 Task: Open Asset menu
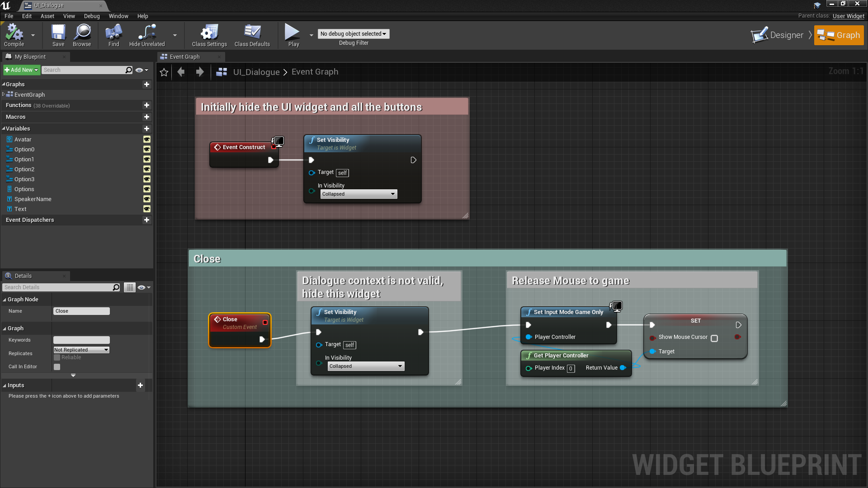click(47, 16)
